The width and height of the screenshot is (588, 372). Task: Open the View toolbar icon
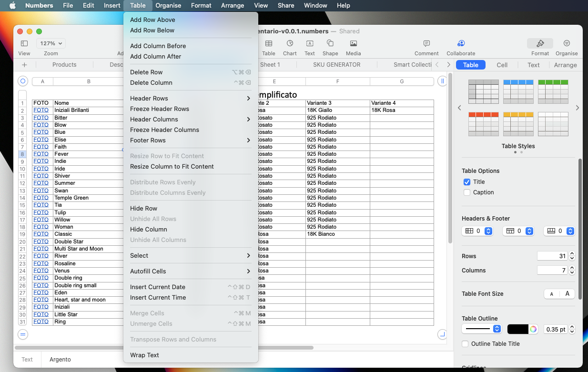24,43
